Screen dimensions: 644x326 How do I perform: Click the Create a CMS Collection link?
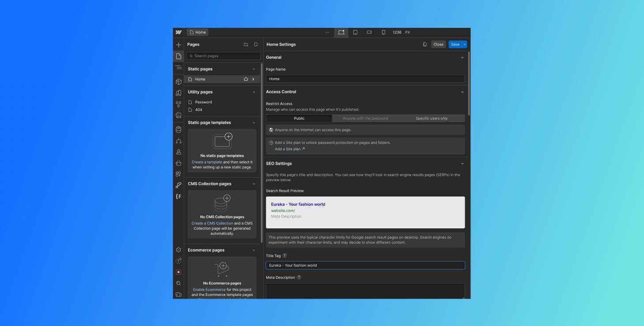[212, 223]
